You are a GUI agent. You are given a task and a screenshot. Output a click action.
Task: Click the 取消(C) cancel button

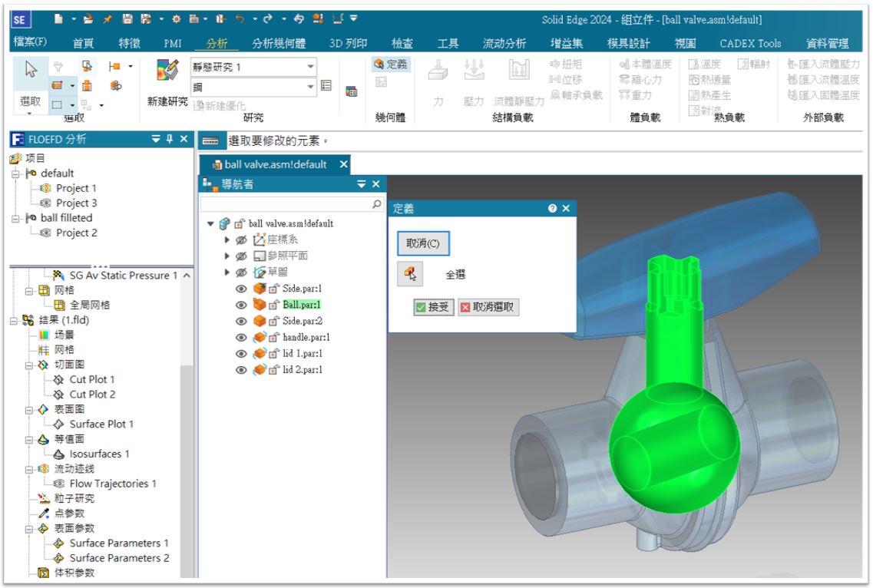point(423,243)
